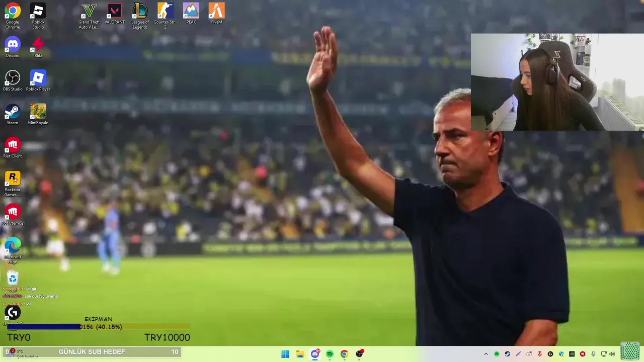Expand hidden system tray icons chevron
This screenshot has width=644, height=362.
[486, 354]
